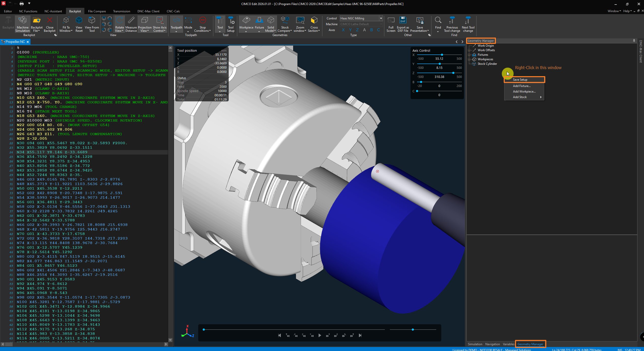Switch to the NC-Assistant ribbon tab

tap(53, 11)
